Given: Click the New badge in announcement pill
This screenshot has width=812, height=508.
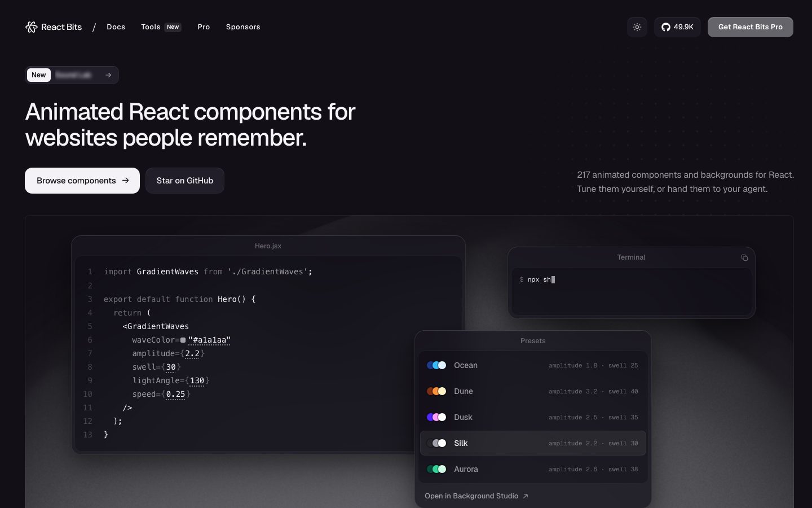Looking at the screenshot, I should [39, 75].
